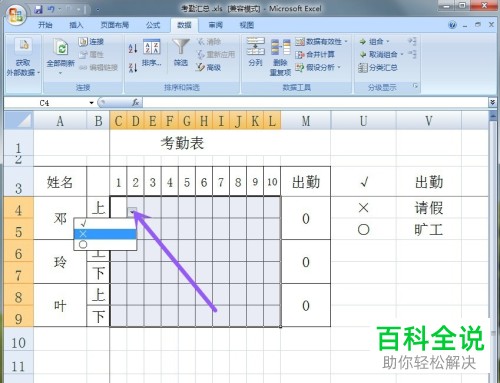Click the 叶 name cell

(x=60, y=305)
